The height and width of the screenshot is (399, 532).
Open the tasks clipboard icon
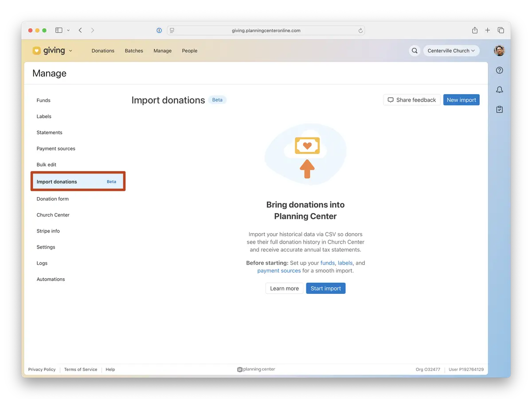click(x=500, y=109)
